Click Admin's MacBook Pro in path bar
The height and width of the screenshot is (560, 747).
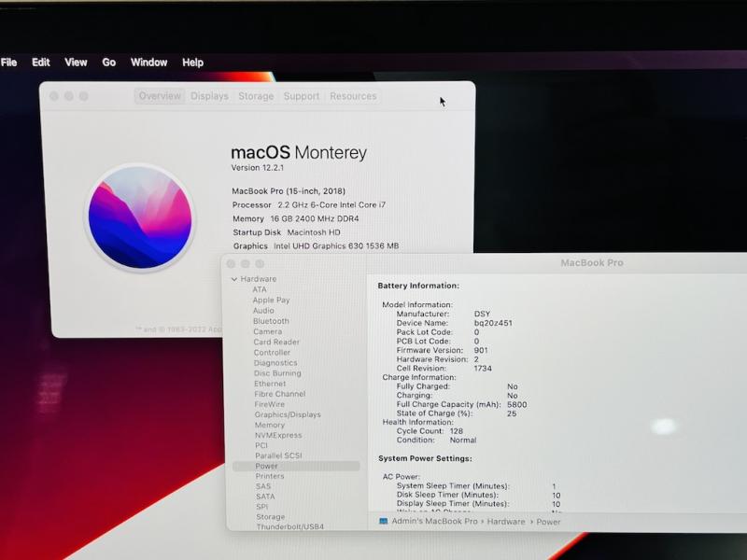[434, 522]
